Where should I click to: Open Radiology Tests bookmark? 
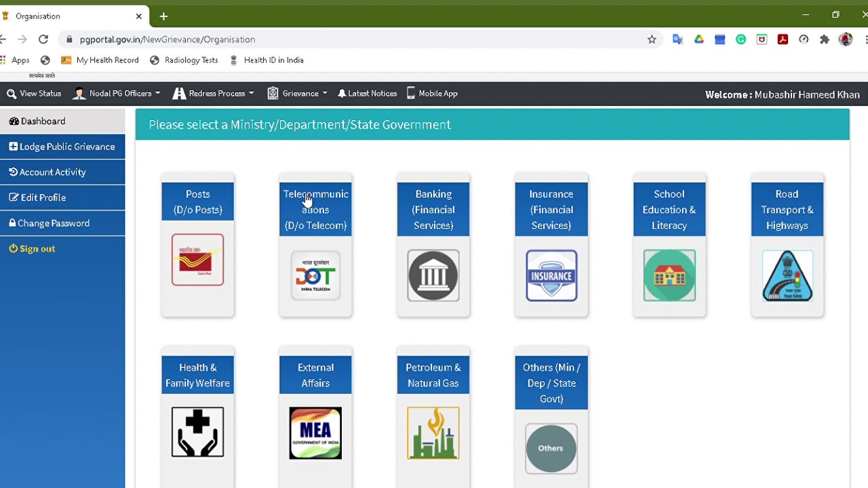184,60
